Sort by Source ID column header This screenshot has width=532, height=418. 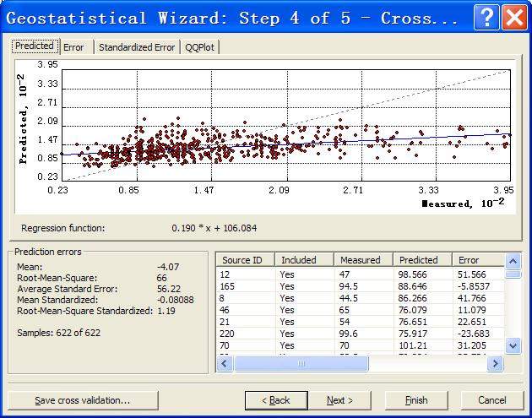click(x=245, y=260)
